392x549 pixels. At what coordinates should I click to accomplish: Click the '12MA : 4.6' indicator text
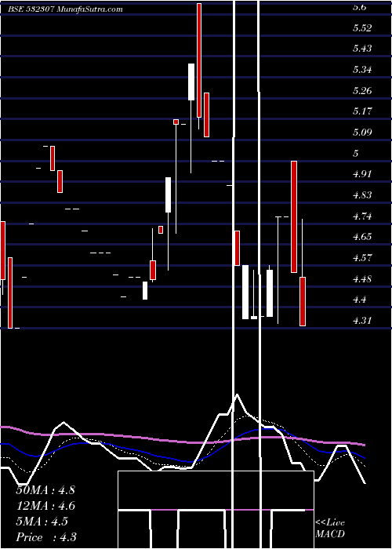(x=45, y=506)
